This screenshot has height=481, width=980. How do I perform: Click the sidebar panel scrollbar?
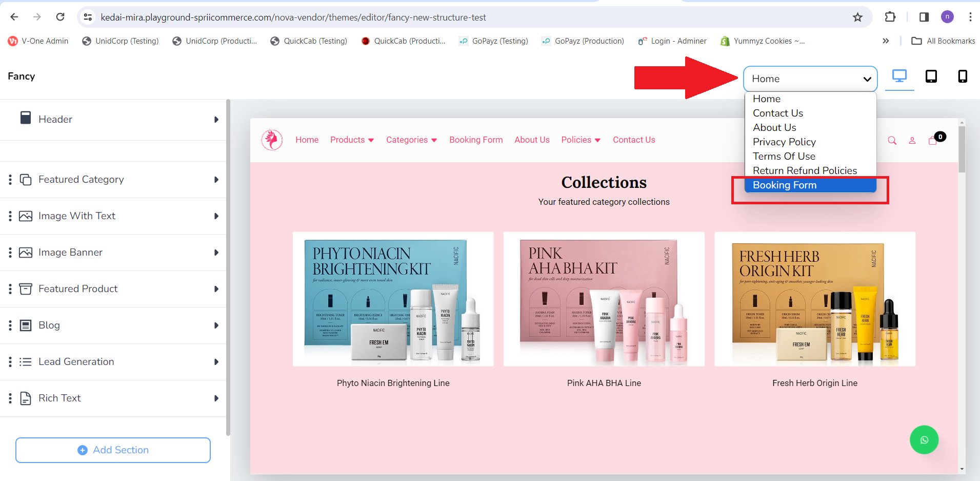click(x=228, y=267)
